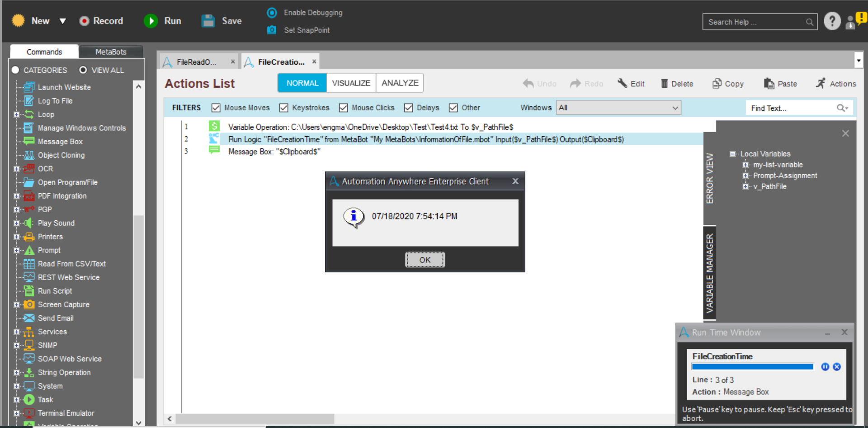The image size is (868, 428).
Task: Toggle the Mouse Clicks filter checkbox
Action: point(343,108)
